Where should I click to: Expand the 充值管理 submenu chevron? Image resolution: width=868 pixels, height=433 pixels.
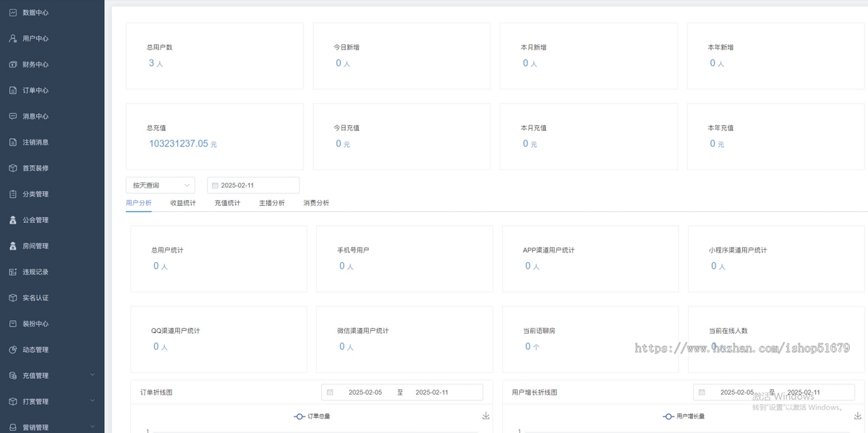click(93, 375)
